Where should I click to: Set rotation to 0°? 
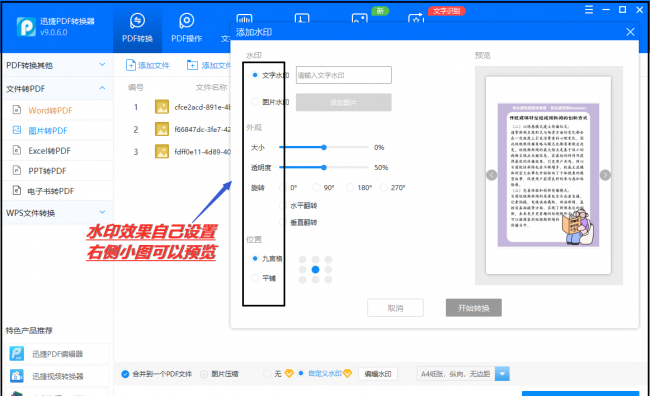click(283, 187)
